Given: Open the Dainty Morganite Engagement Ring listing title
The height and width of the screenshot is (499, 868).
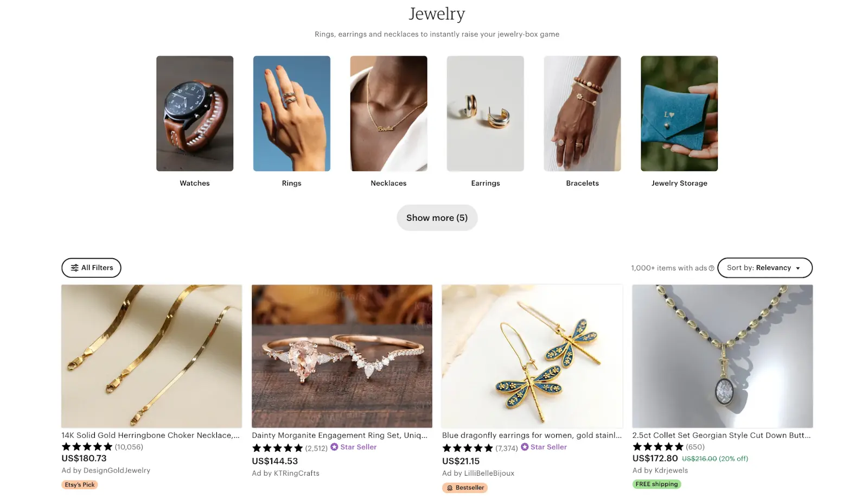Looking at the screenshot, I should [341, 435].
